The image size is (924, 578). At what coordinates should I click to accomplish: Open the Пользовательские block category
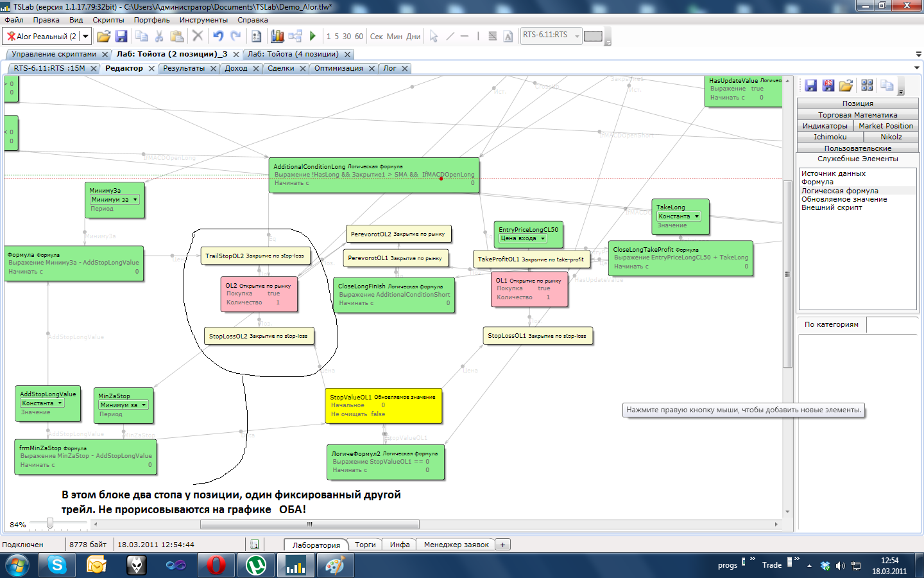coord(858,148)
